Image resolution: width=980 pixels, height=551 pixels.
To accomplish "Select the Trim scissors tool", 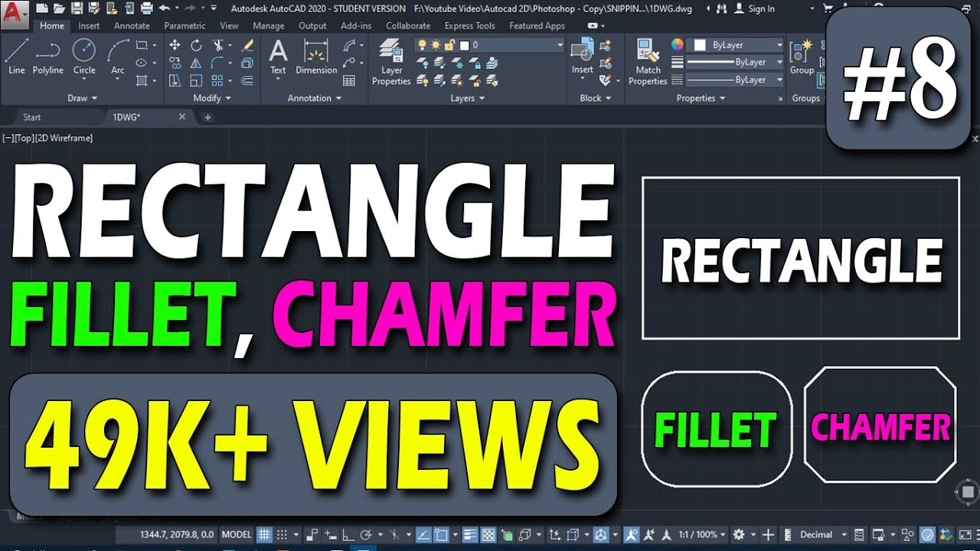I will pyautogui.click(x=218, y=46).
